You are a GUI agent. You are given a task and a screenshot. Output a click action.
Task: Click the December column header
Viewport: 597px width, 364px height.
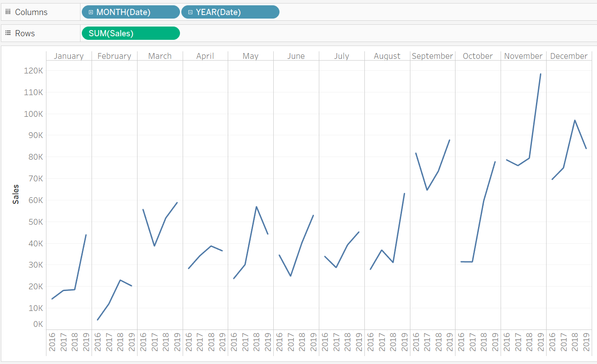point(569,56)
